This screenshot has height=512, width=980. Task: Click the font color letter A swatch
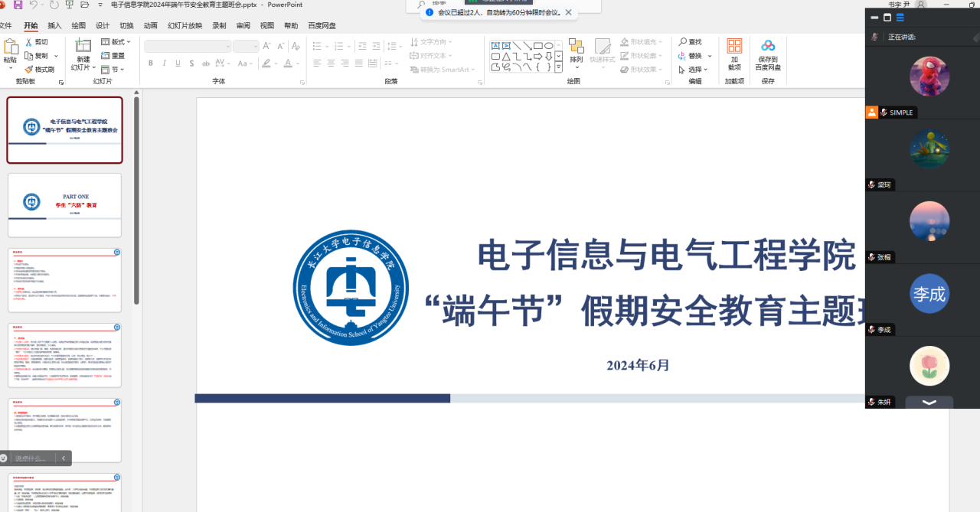(x=288, y=64)
